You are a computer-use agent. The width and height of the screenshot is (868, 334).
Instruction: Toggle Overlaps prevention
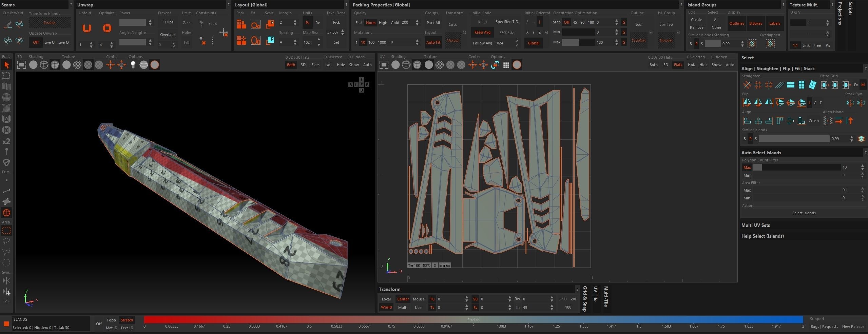click(x=168, y=35)
